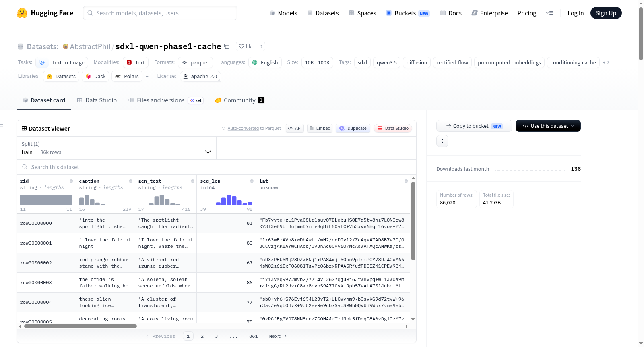Click the apache-2.0 license tag

click(x=200, y=76)
